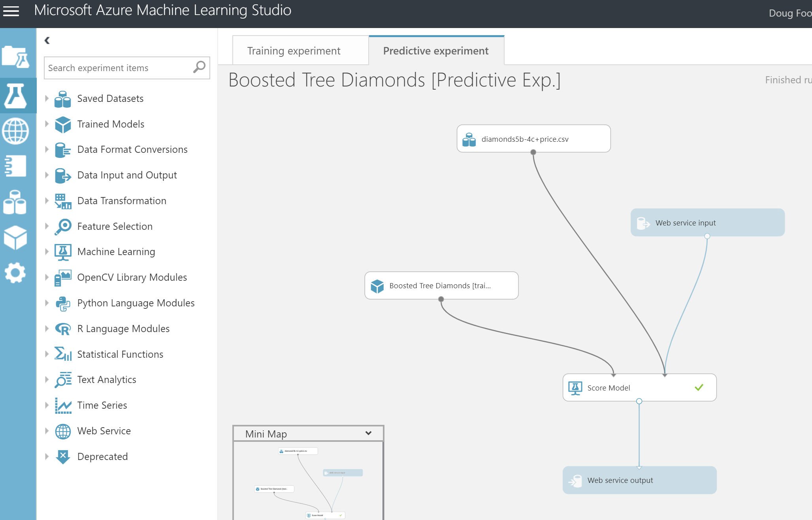Expand the Text Analytics category

click(47, 379)
